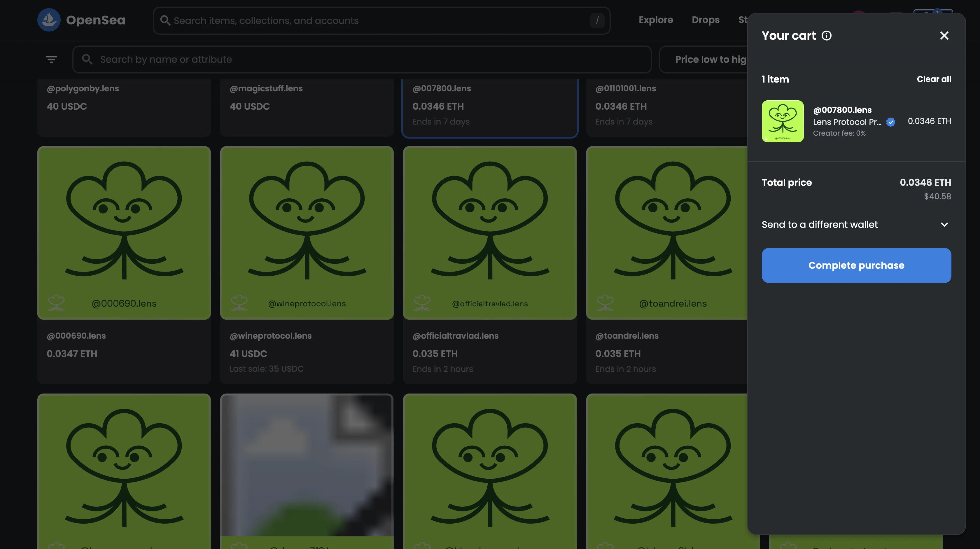Click 0.035 ETH price under @officialtravlad.lens
This screenshot has height=549, width=980.
(435, 354)
